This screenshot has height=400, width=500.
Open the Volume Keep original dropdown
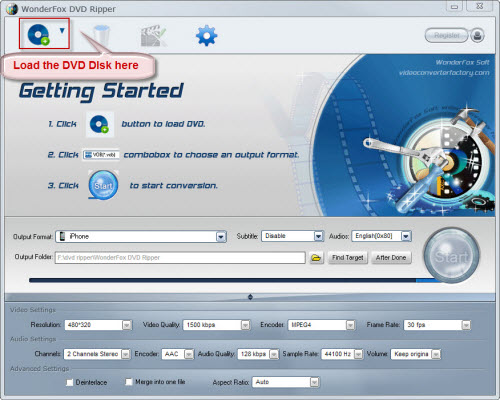point(416,354)
